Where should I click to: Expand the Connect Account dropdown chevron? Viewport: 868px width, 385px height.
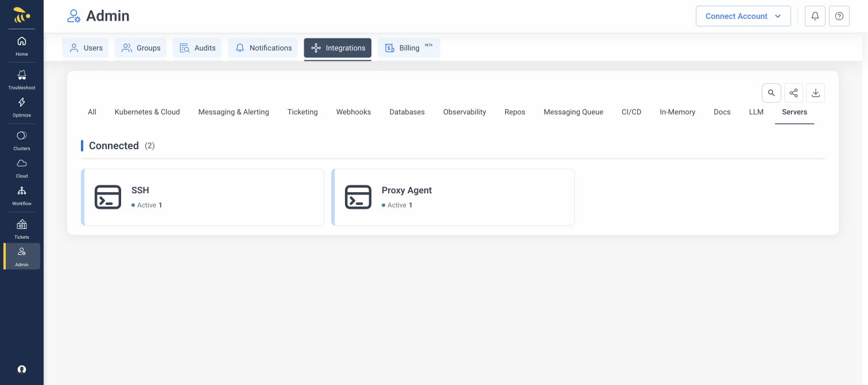(778, 16)
